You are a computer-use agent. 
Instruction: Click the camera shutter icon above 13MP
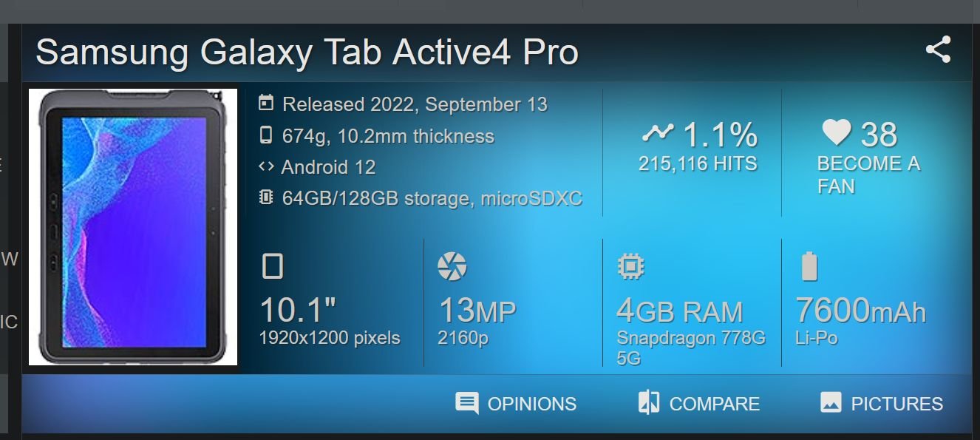pyautogui.click(x=452, y=266)
